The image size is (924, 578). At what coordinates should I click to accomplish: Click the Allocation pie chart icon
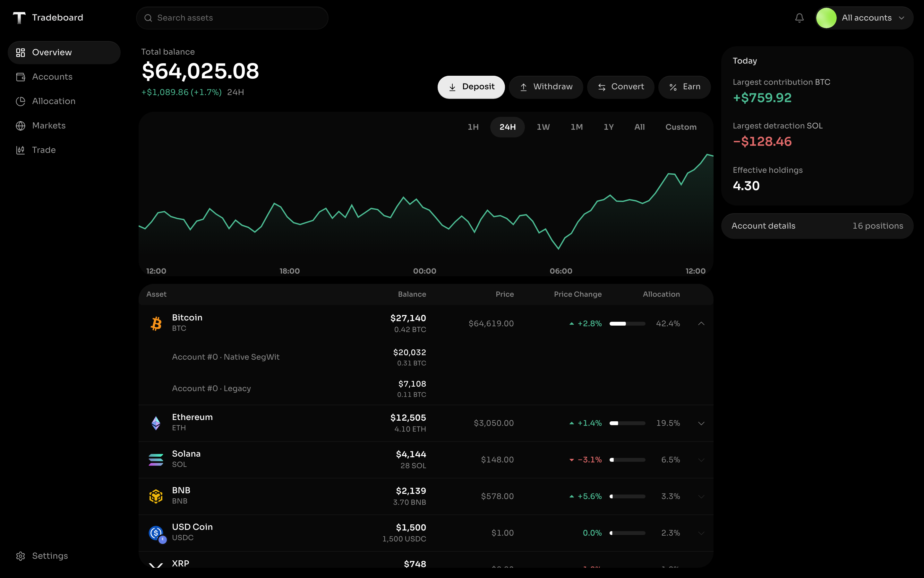pos(21,101)
